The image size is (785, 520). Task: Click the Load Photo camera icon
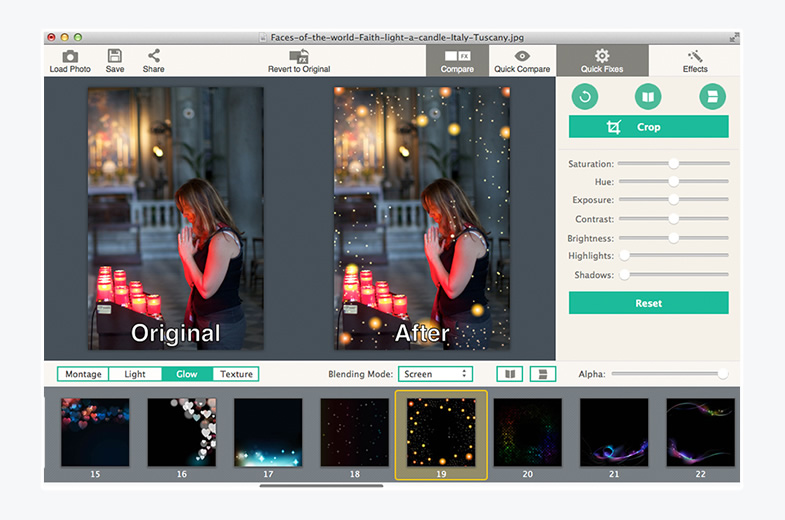click(x=70, y=57)
